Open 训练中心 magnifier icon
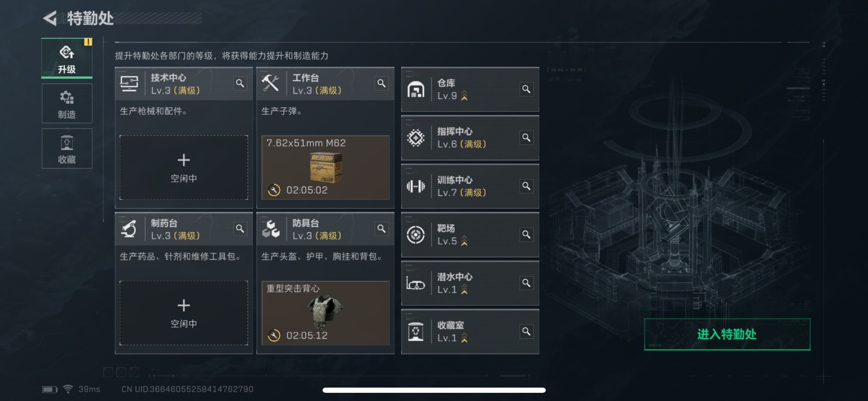The image size is (868, 401). [x=526, y=186]
